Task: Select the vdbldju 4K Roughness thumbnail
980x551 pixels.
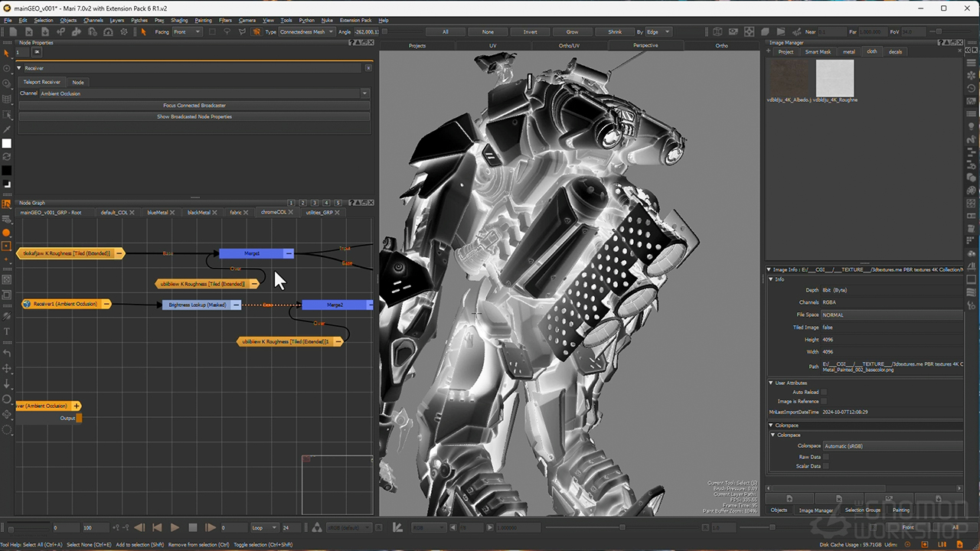Action: click(x=835, y=79)
